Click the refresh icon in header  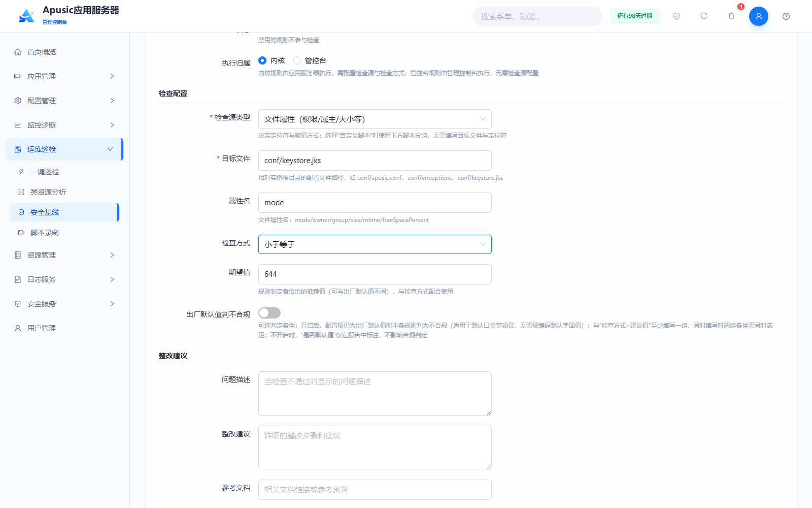[x=704, y=16]
